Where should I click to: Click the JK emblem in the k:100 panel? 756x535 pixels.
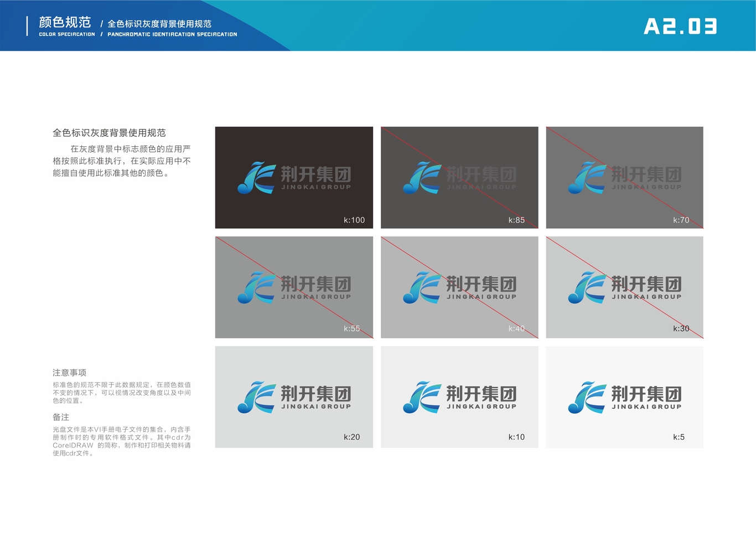257,178
